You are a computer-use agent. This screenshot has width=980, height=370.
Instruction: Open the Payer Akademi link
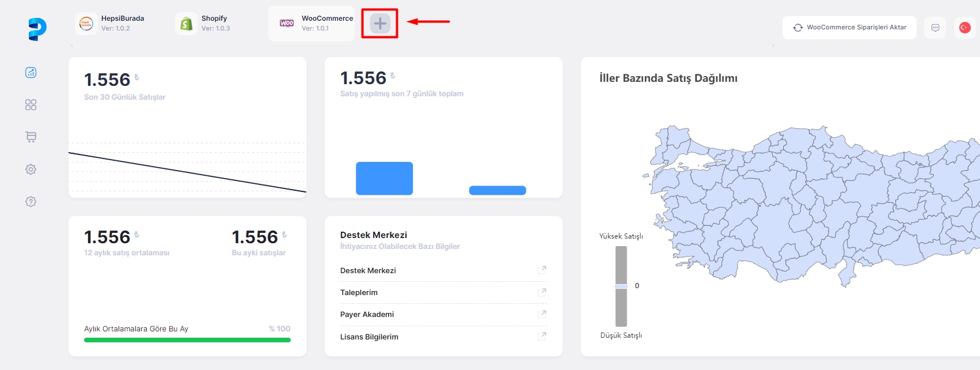pyautogui.click(x=367, y=315)
